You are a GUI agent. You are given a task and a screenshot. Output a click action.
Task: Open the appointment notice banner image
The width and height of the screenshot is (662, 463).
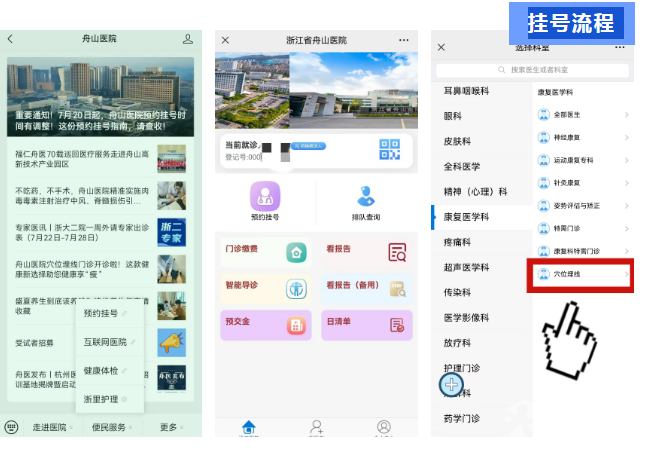pyautogui.click(x=100, y=97)
